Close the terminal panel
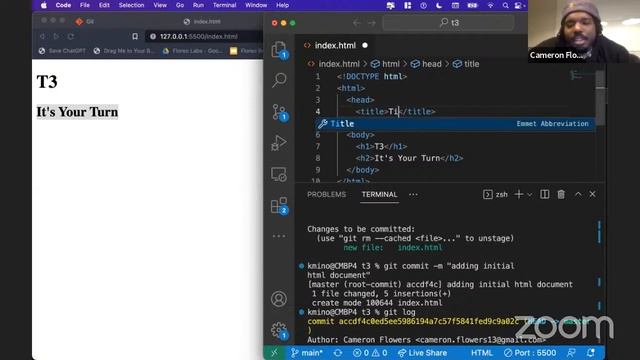This screenshot has width=640, height=360. pos(593,195)
